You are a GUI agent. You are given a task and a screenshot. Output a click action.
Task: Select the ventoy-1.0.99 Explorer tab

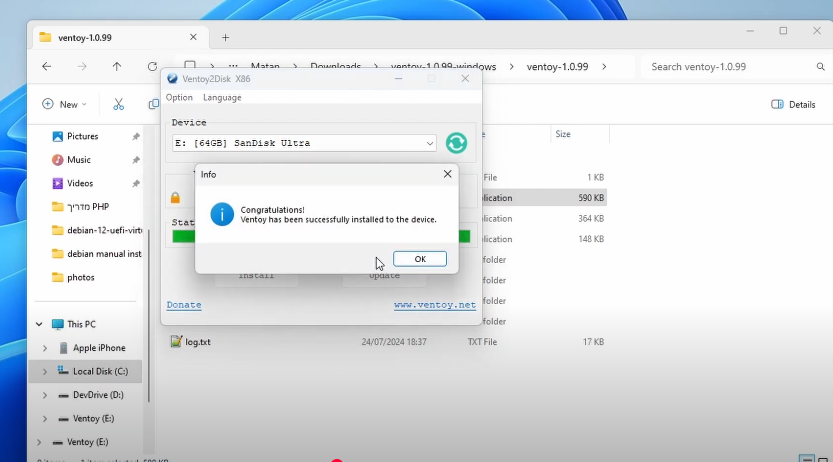[x=120, y=37]
